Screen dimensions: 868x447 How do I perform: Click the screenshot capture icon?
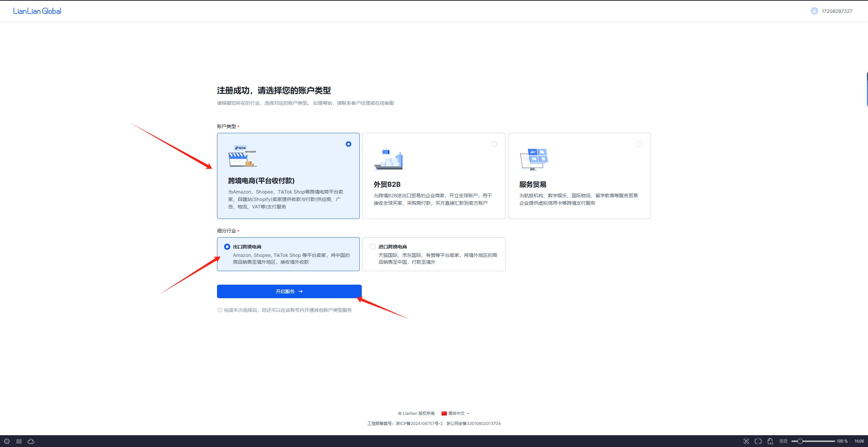[746, 441]
